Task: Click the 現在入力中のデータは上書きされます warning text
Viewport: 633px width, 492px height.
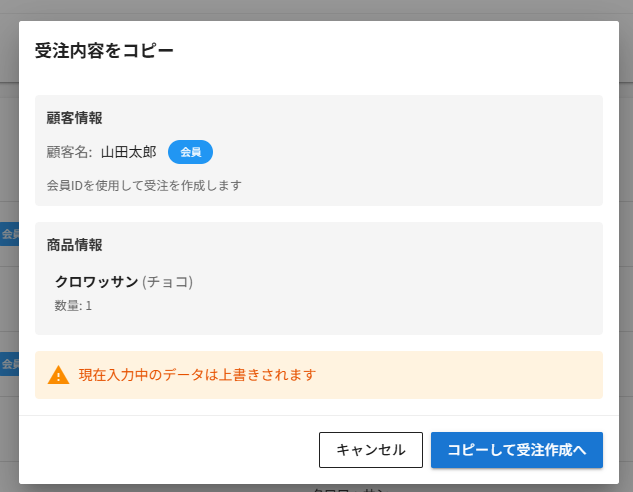Action: [197, 375]
